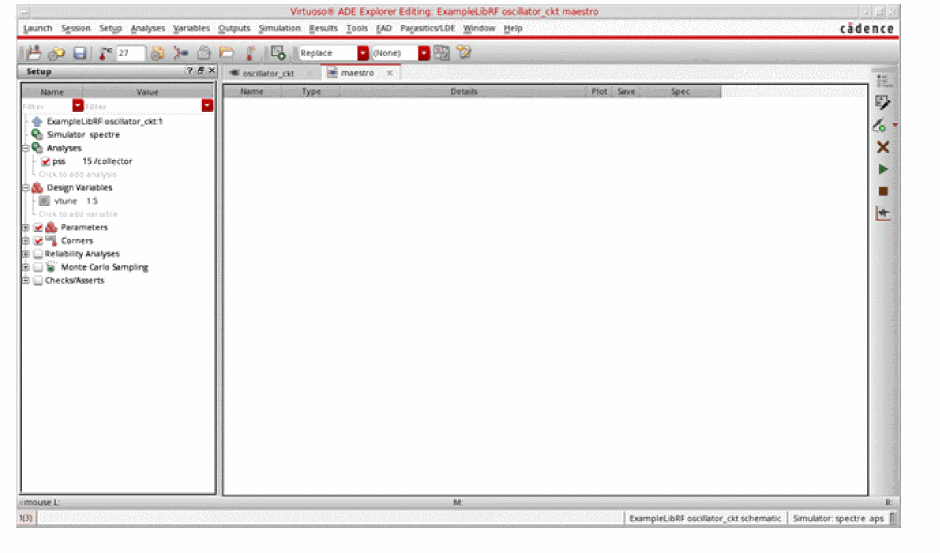Open the (None) dropdown in toolbar
The height and width of the screenshot is (553, 940).
tap(424, 53)
